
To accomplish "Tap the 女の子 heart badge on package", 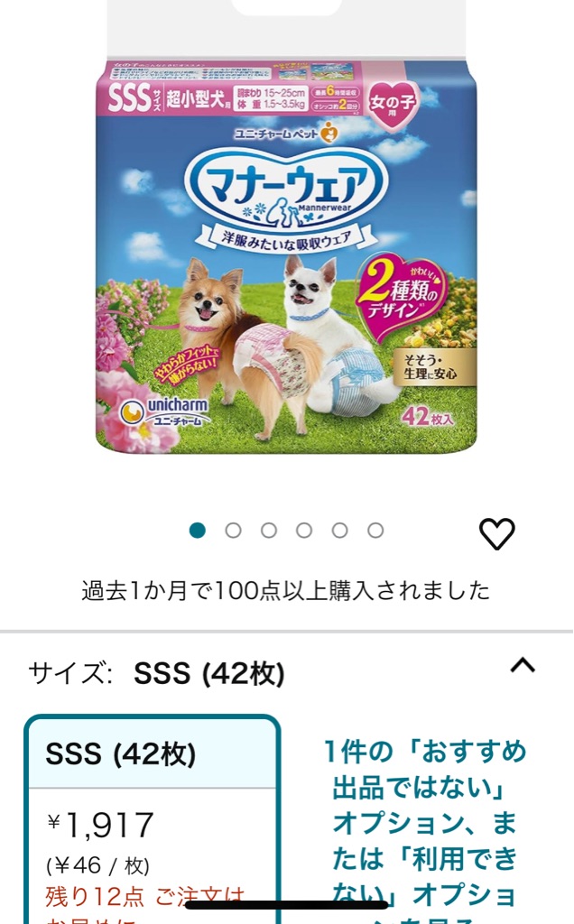I will (392, 103).
